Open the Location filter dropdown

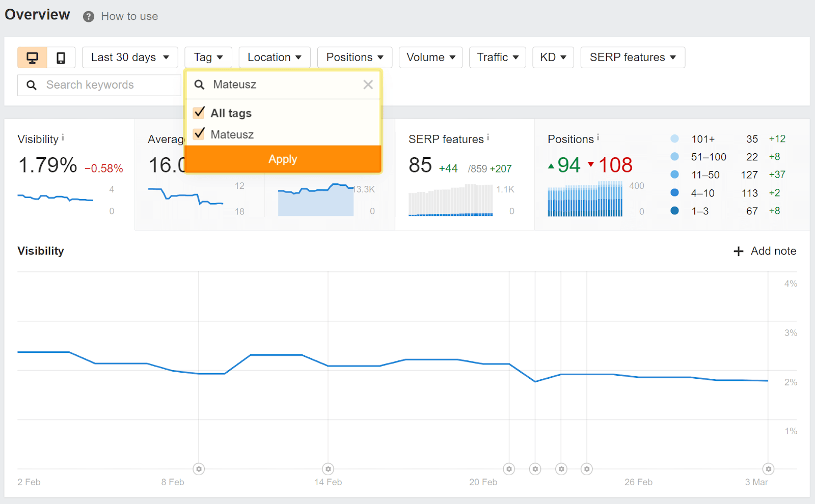pyautogui.click(x=275, y=57)
